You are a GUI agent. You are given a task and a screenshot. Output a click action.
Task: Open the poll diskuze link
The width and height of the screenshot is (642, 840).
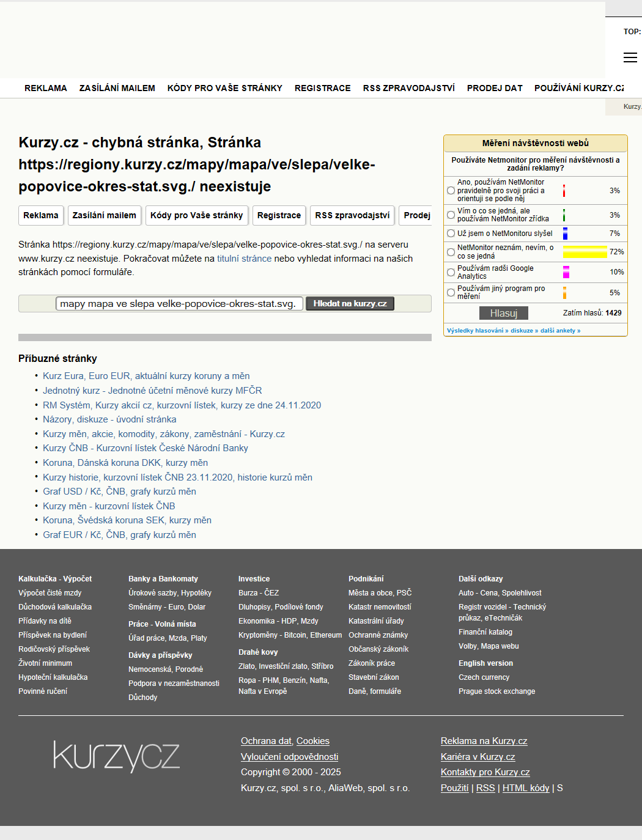[x=525, y=331]
